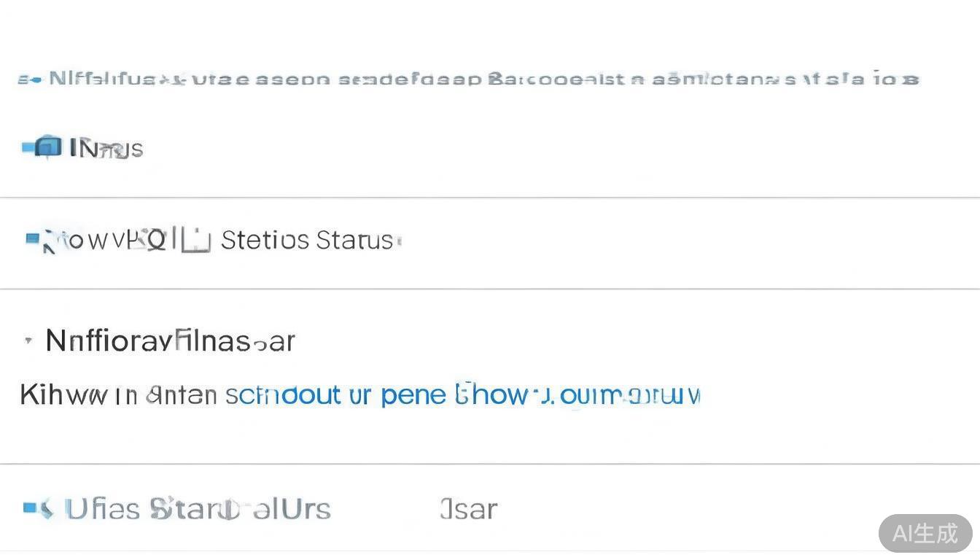Image resolution: width=980 pixels, height=560 pixels.
Task: Click the AI生成 badge
Action: (x=925, y=533)
